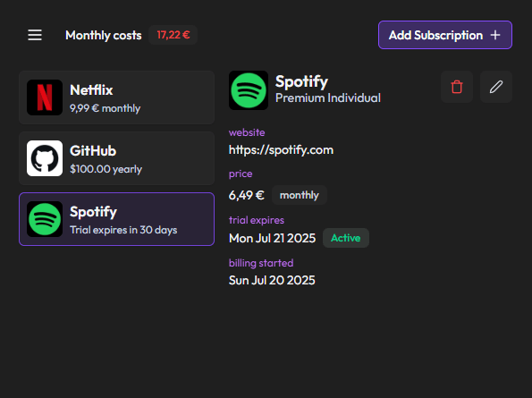Edit Spotify subscription with pencil icon

(x=495, y=87)
